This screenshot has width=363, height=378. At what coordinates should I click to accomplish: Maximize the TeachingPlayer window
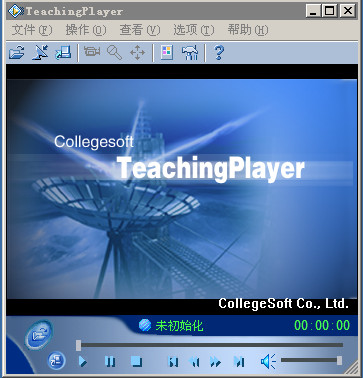(x=330, y=11)
